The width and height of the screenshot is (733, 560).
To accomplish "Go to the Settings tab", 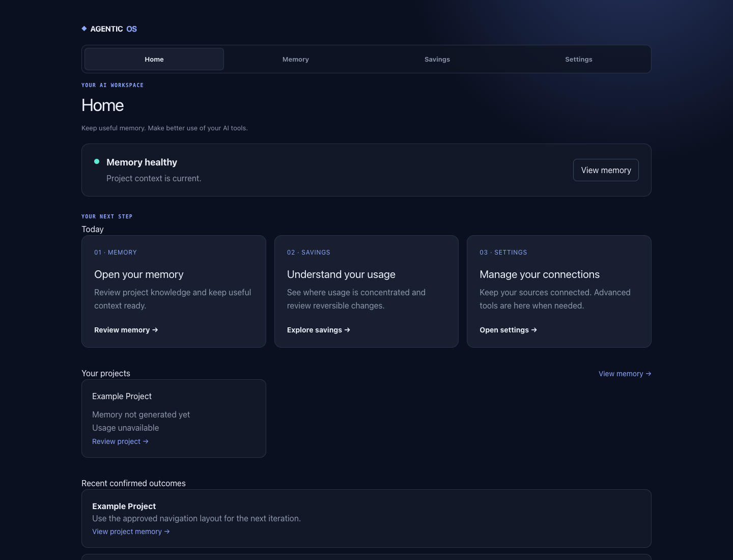I will tap(579, 59).
